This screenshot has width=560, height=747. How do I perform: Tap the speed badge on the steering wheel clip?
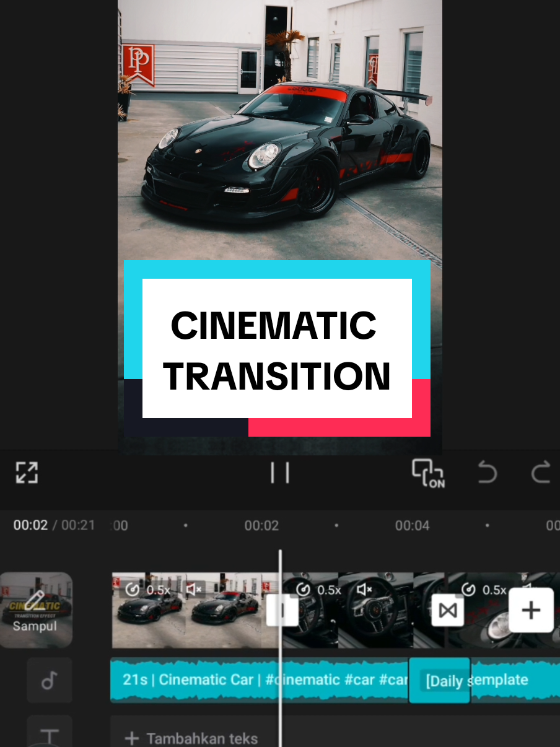coord(318,590)
